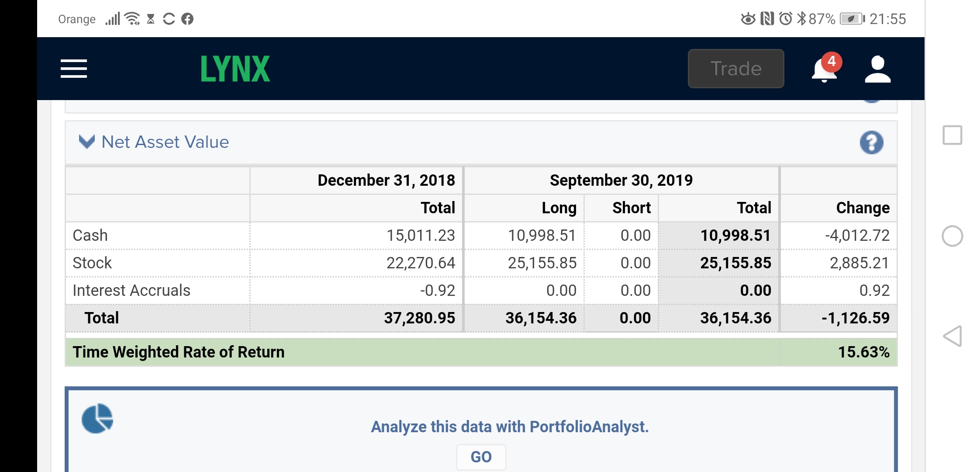This screenshot has height=472, width=980.
Task: Tap Android home circle button
Action: coord(952,236)
